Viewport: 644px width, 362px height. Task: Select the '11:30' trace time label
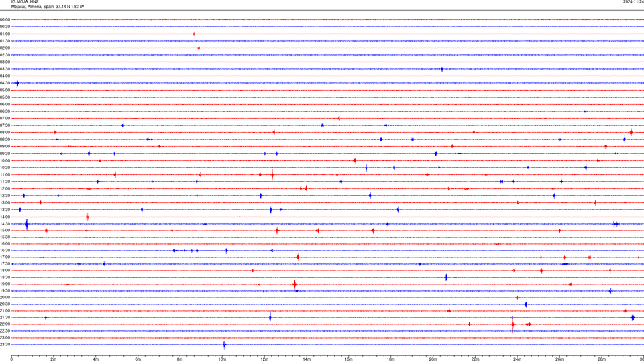click(5, 182)
